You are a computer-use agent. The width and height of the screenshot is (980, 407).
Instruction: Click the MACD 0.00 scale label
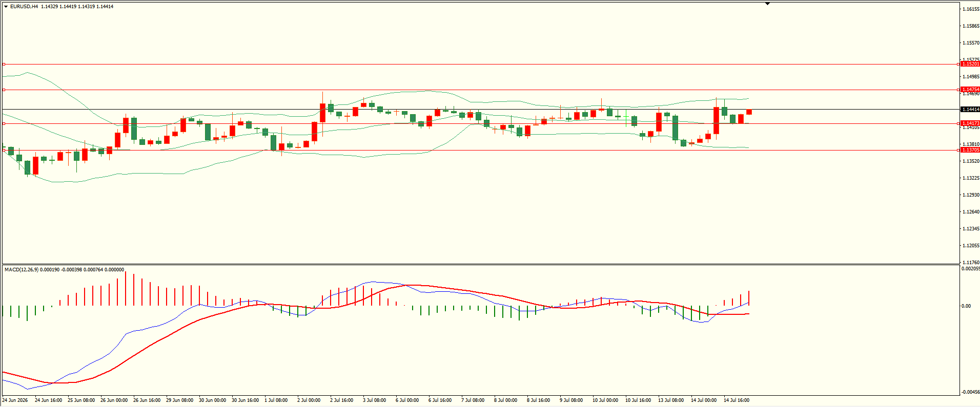pyautogui.click(x=966, y=306)
